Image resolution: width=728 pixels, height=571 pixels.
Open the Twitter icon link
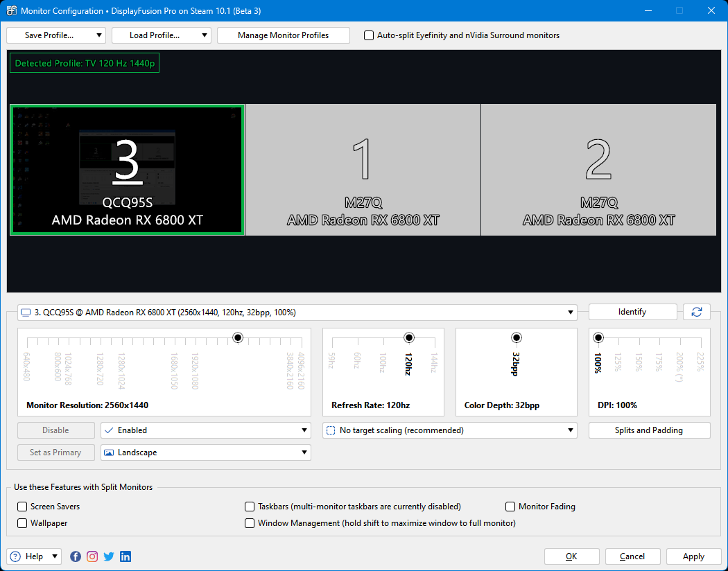coord(109,556)
